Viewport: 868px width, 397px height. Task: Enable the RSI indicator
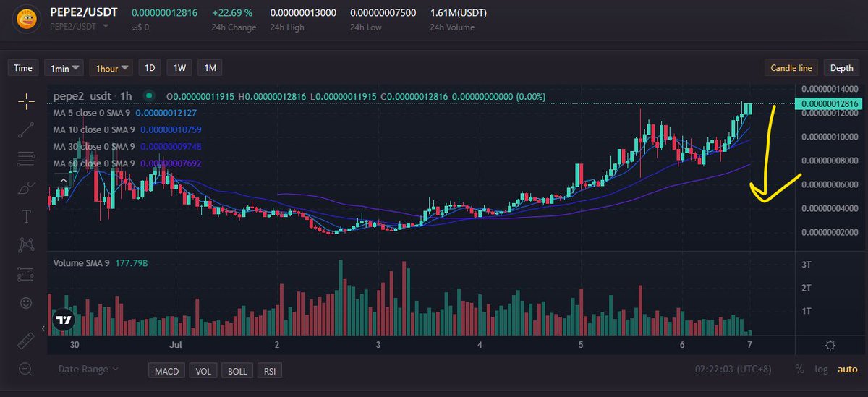[x=270, y=370]
